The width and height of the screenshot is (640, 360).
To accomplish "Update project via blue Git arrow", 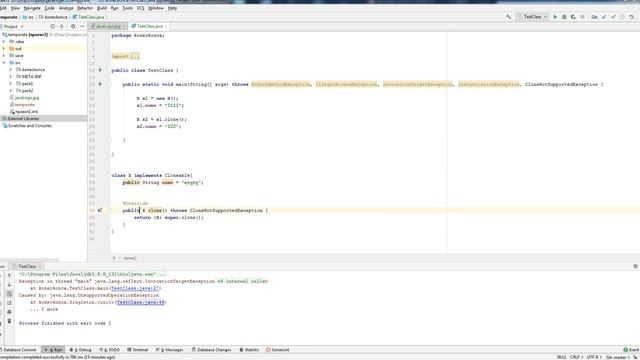I will pos(604,17).
